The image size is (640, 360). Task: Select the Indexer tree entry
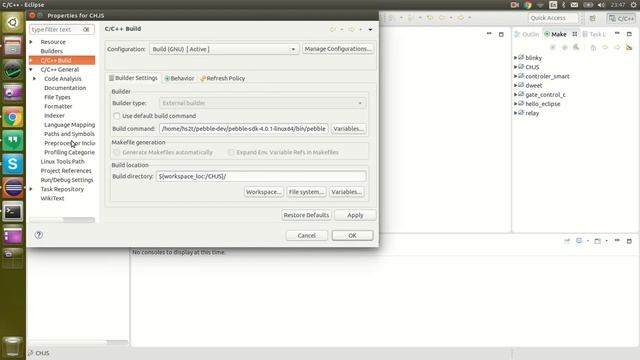tap(54, 116)
